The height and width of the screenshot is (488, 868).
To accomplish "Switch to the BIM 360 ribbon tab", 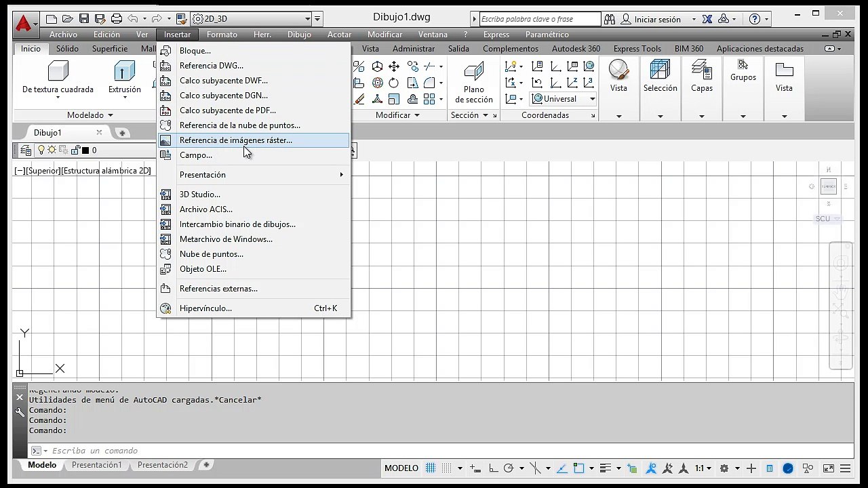I will tap(689, 49).
